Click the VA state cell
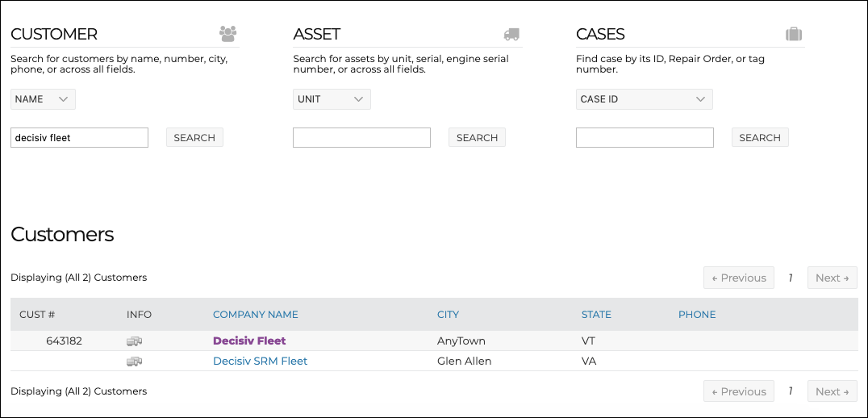Viewport: 868px width, 418px height. tap(588, 362)
